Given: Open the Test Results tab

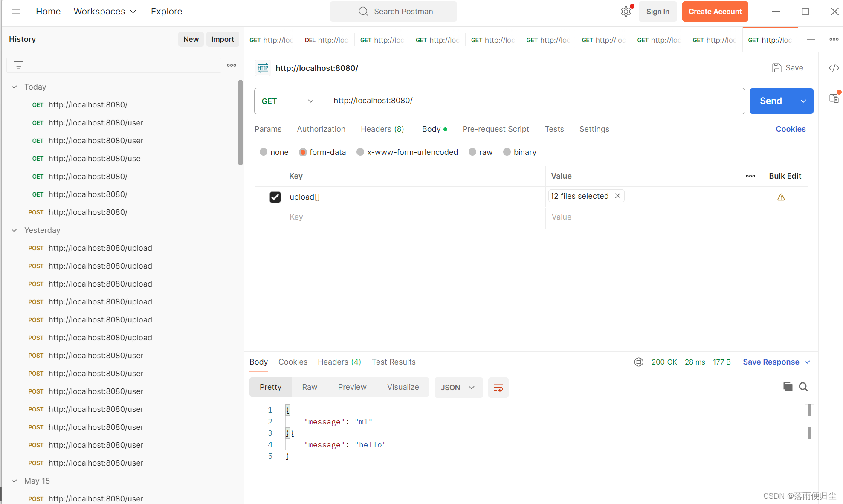Looking at the screenshot, I should click(x=394, y=362).
